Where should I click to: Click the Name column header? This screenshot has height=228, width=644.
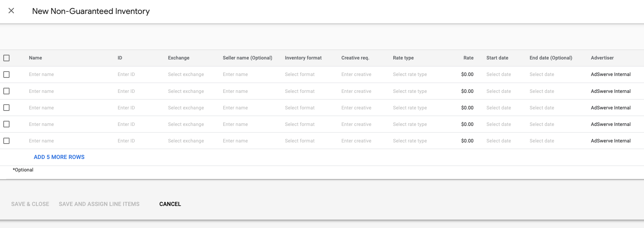(36, 58)
